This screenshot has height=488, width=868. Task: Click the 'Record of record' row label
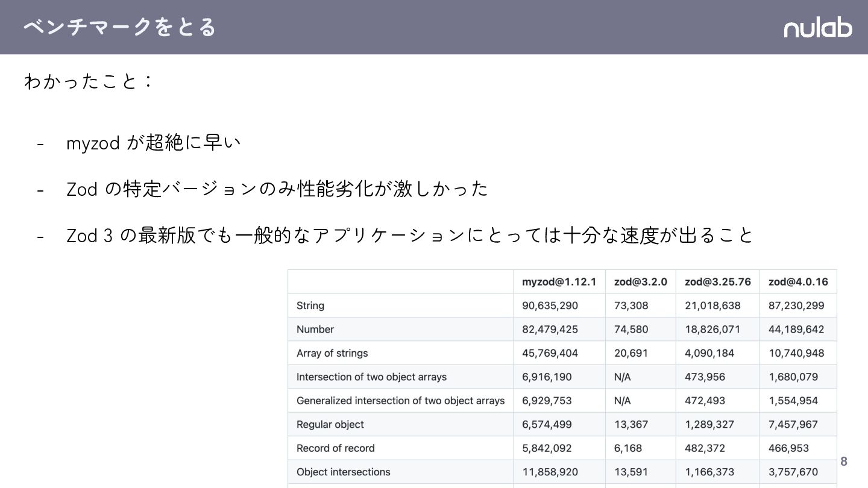pyautogui.click(x=335, y=448)
